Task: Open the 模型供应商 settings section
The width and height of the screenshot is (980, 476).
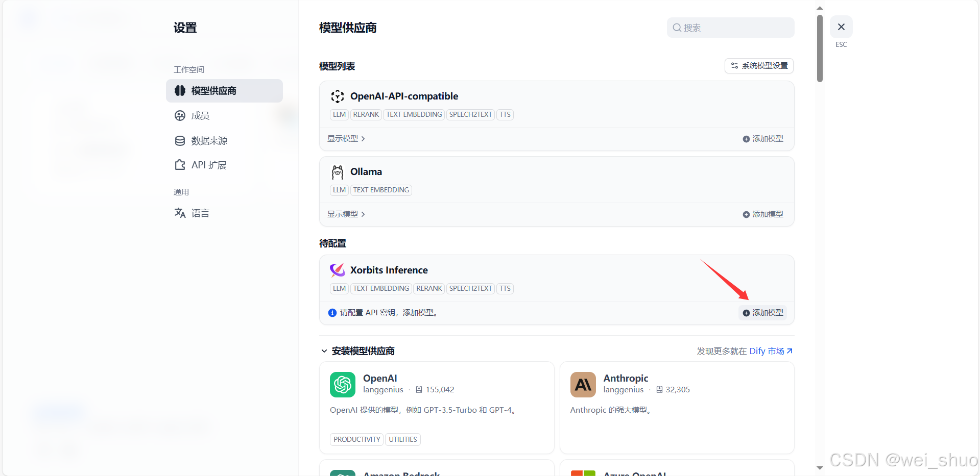Action: 224,91
